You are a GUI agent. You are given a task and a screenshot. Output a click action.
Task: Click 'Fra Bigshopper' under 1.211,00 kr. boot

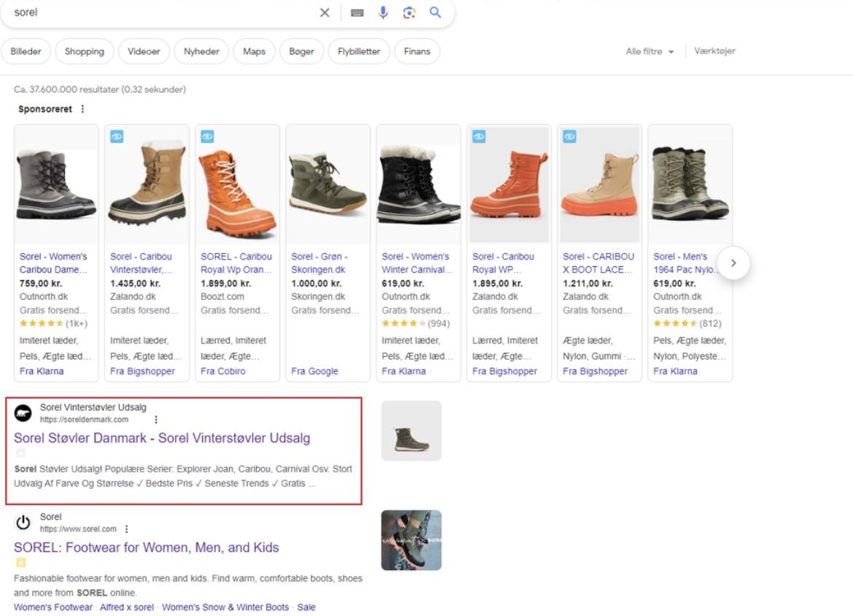(x=595, y=371)
